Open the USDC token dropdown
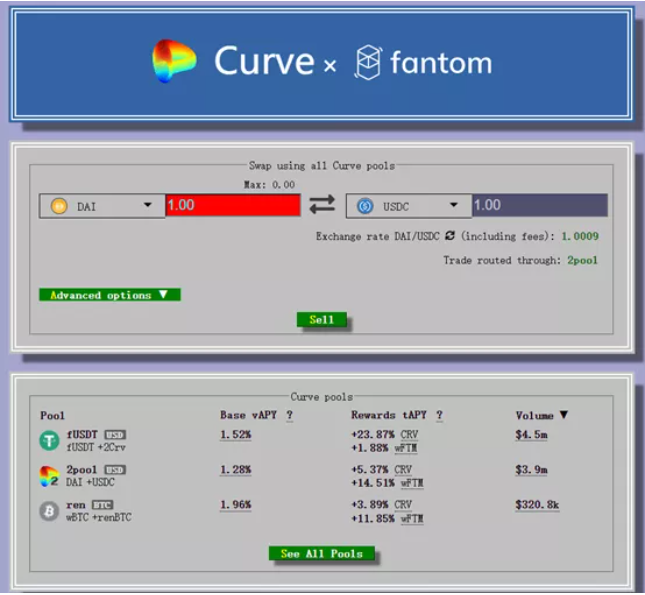Image resolution: width=645 pixels, height=595 pixels. (453, 206)
